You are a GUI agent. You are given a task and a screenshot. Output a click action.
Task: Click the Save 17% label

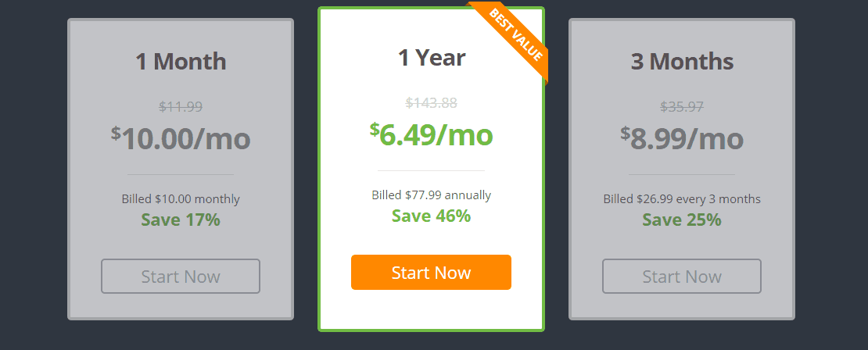[x=181, y=220]
